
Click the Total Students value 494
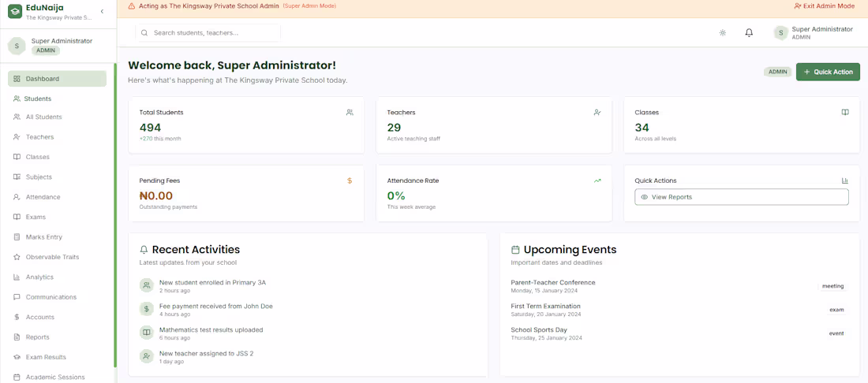(150, 128)
